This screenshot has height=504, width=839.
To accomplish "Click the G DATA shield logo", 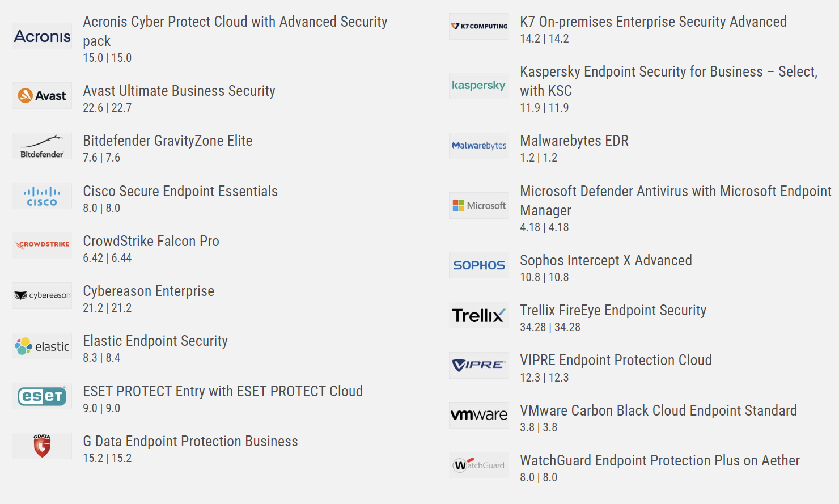I will [42, 446].
